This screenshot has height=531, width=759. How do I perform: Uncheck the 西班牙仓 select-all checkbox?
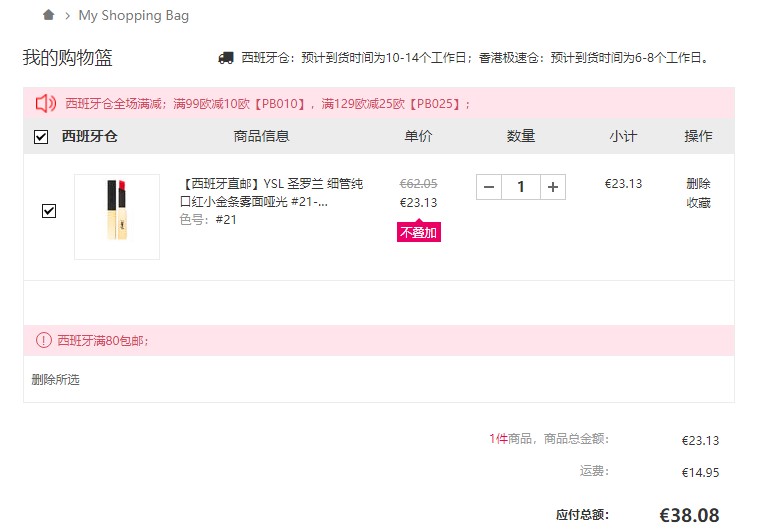[41, 137]
